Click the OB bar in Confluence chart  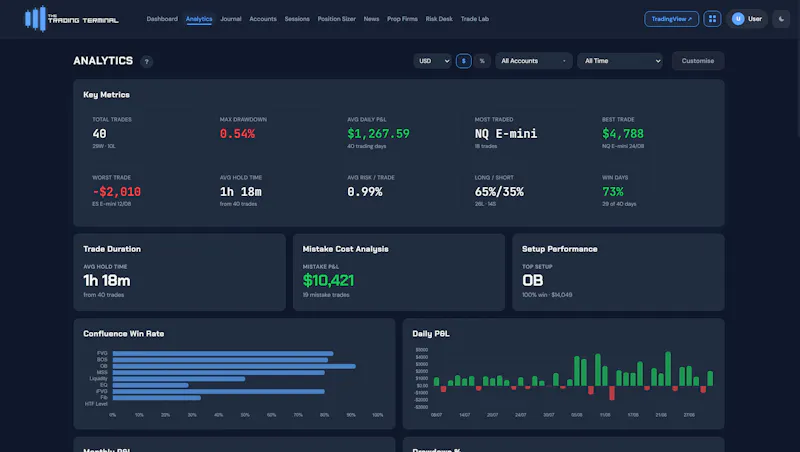(234, 366)
